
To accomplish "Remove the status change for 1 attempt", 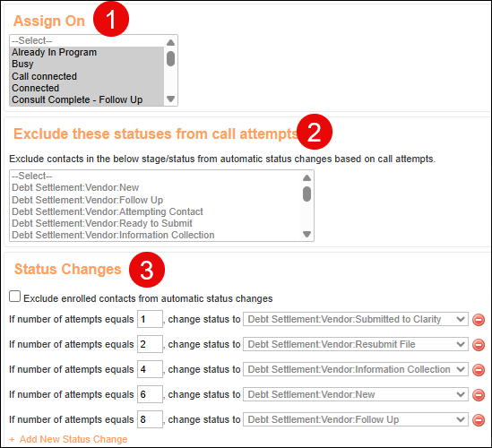I will pyautogui.click(x=479, y=320).
